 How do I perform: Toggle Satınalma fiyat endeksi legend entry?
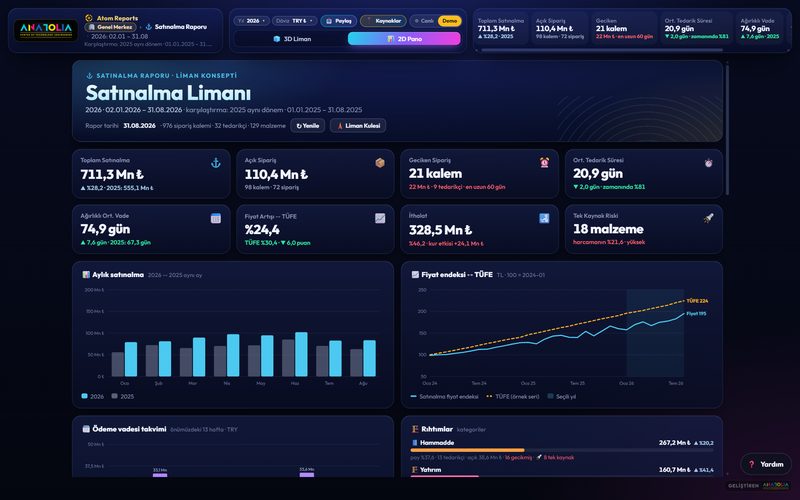pyautogui.click(x=444, y=396)
